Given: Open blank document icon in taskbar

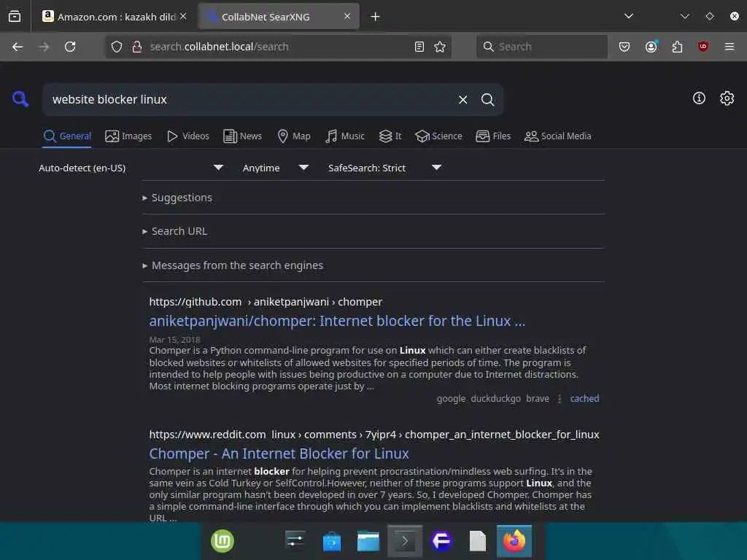Looking at the screenshot, I should coord(478,542).
